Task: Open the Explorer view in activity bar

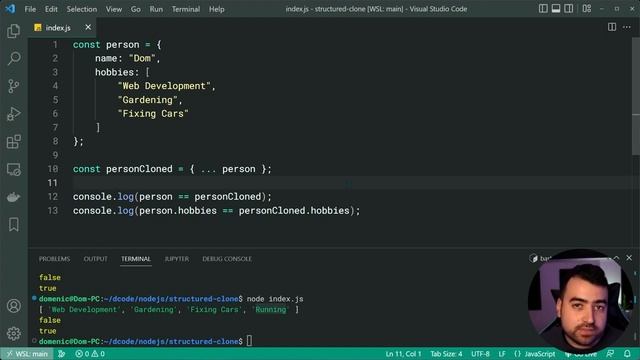Action: click(x=13, y=31)
